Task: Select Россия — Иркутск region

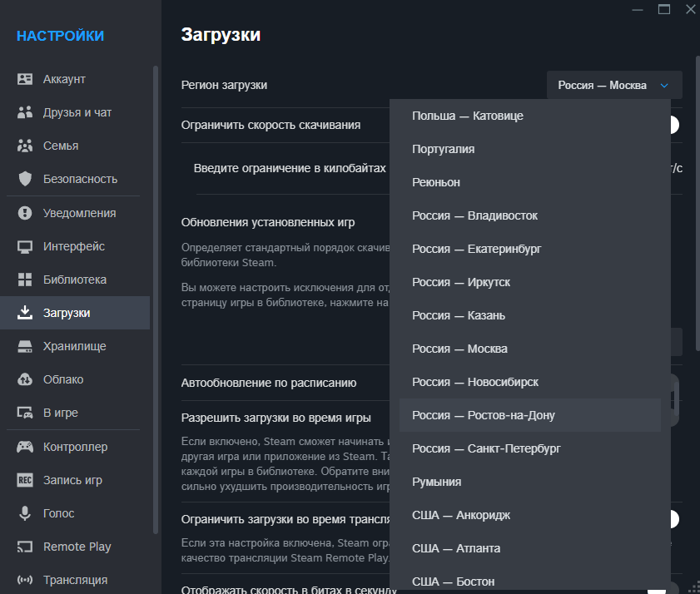Action: pyautogui.click(x=530, y=282)
